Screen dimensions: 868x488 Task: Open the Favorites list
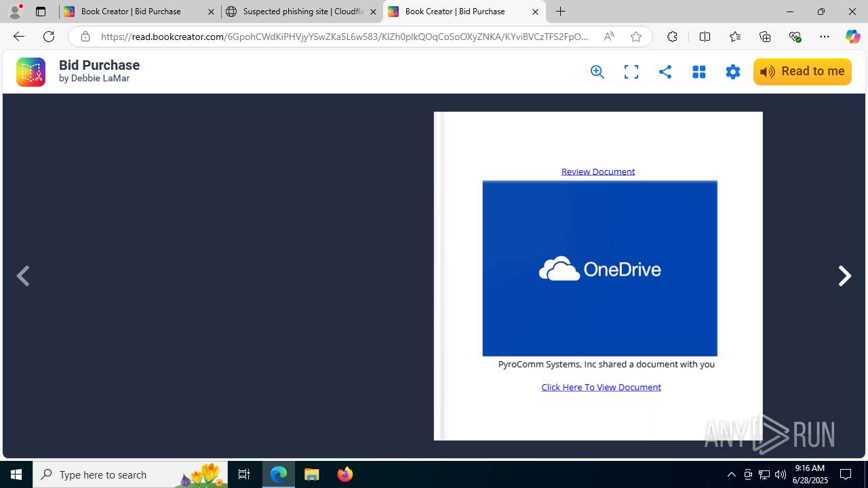coord(735,37)
